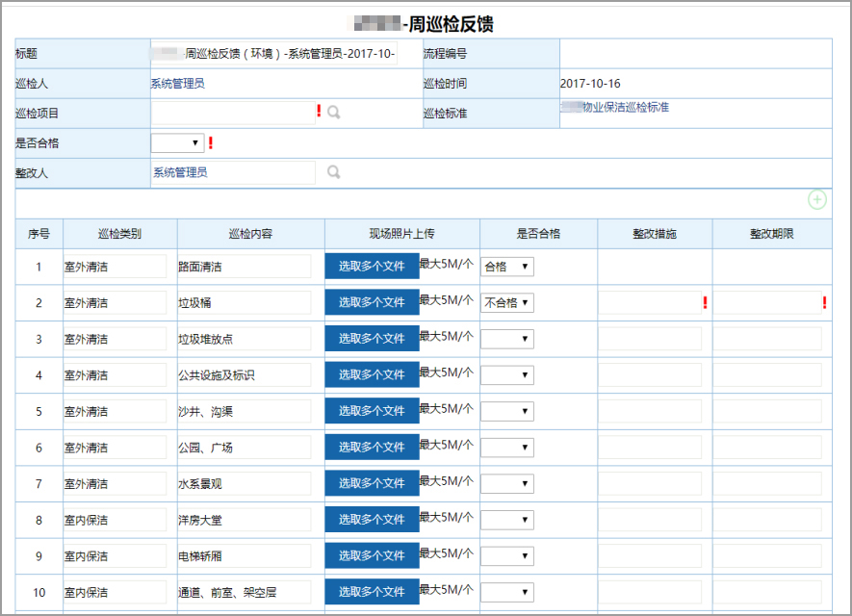Image resolution: width=852 pixels, height=616 pixels.
Task: Click 整改措施 field for 垃圾桶 row
Action: (650, 302)
